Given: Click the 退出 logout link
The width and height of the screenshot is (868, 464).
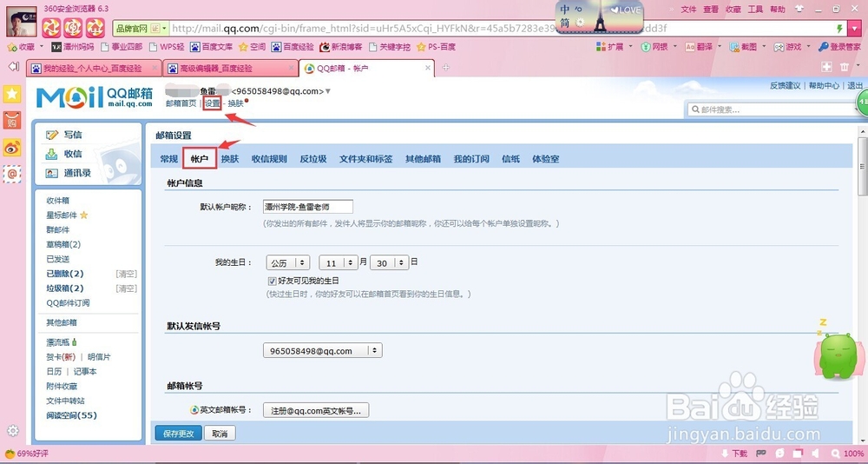Looking at the screenshot, I should [x=855, y=85].
